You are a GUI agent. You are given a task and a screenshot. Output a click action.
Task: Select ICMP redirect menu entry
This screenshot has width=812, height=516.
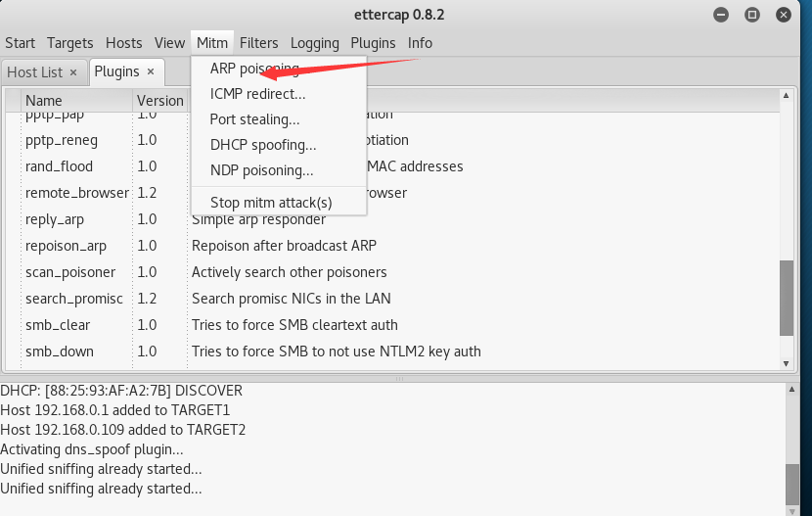(257, 94)
